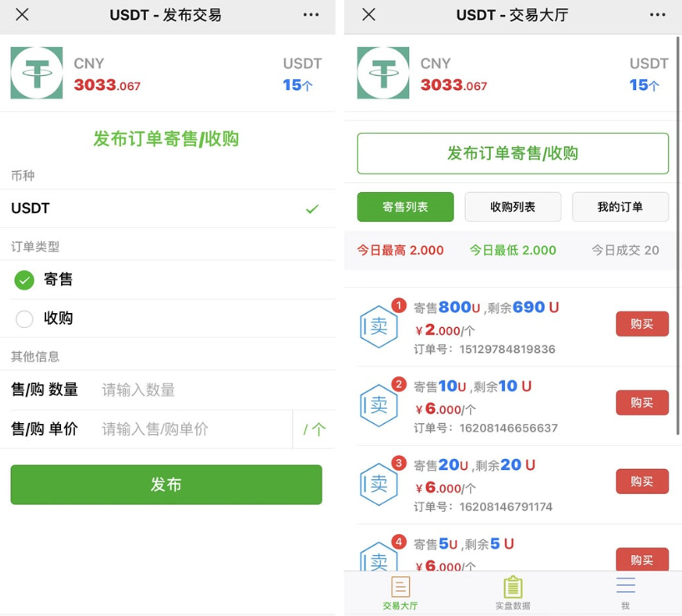The height and width of the screenshot is (616, 682).
Task: Tap the Tether logo on 发布交易 page
Action: [37, 73]
